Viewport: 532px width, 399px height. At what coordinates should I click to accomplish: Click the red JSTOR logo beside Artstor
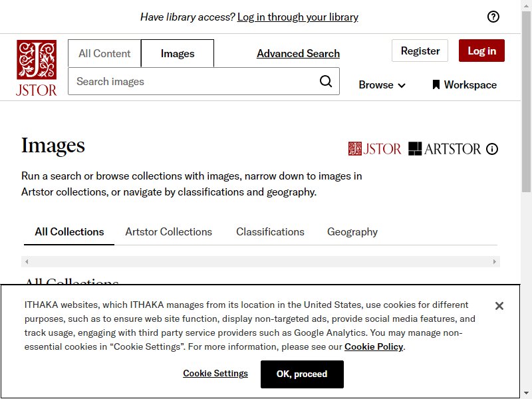pos(374,149)
